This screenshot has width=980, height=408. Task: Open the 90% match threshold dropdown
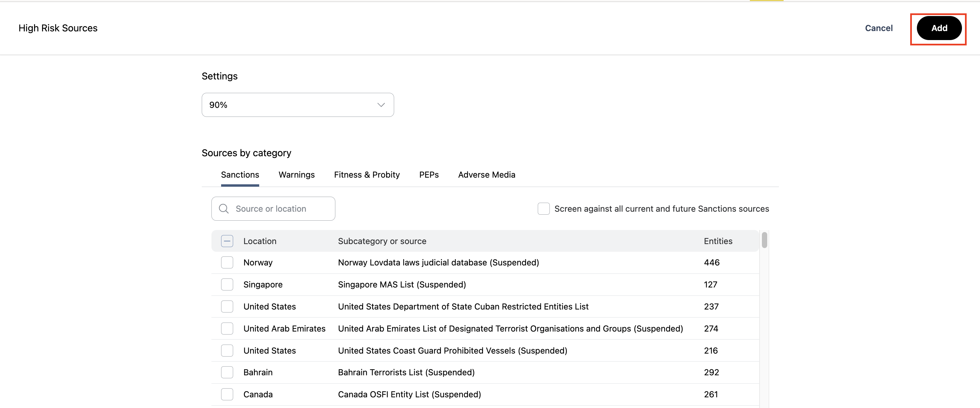coord(297,105)
